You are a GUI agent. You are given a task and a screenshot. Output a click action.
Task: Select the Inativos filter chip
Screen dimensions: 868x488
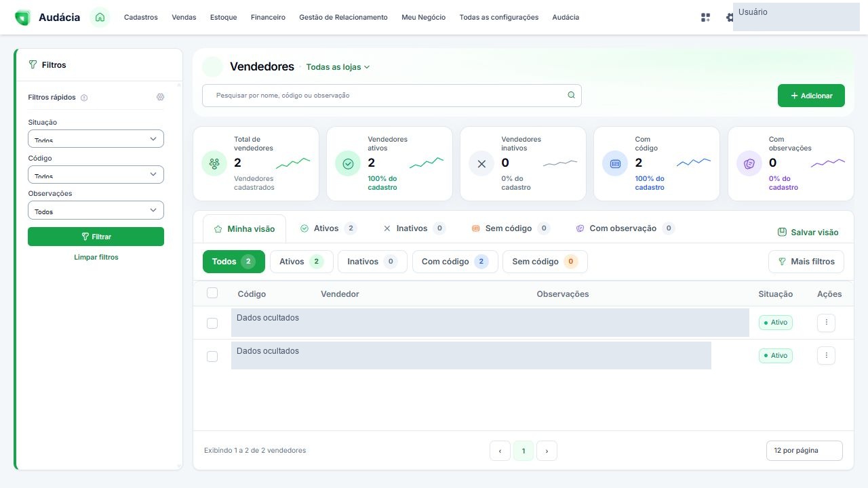tap(372, 262)
